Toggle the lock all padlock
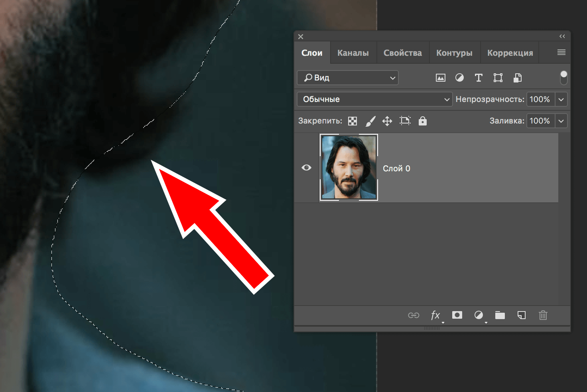The width and height of the screenshot is (587, 392). 423,121
